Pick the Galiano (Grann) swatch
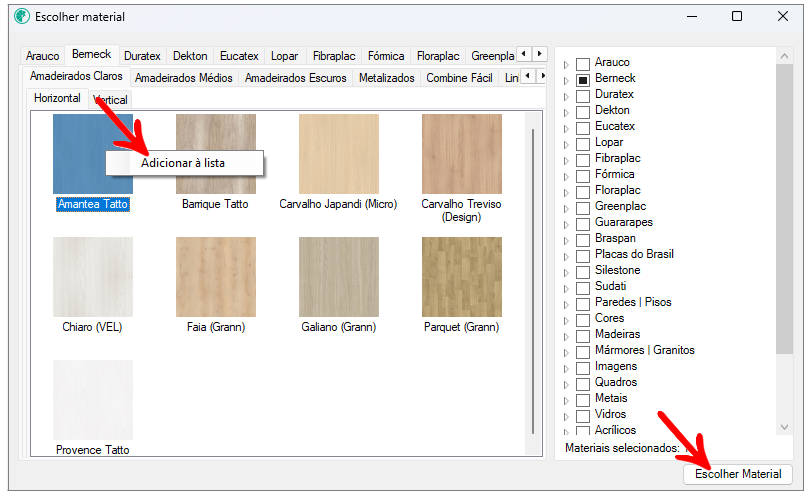This screenshot has width=809, height=495. [x=339, y=277]
